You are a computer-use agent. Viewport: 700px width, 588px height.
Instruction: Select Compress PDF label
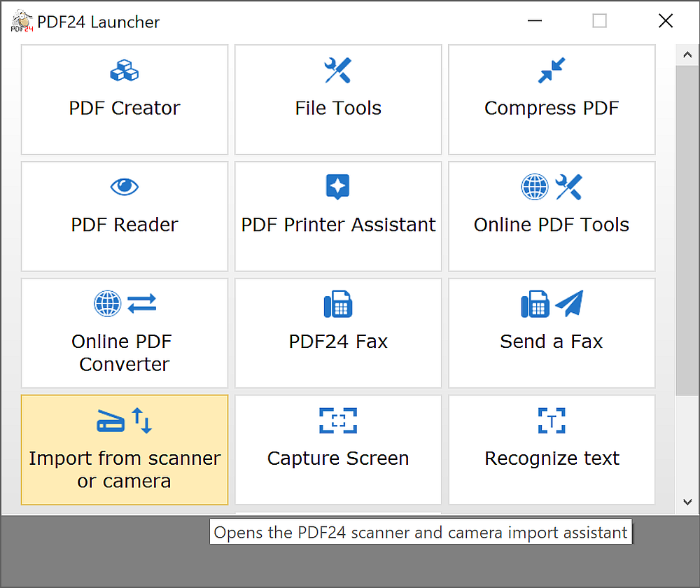[x=552, y=108]
